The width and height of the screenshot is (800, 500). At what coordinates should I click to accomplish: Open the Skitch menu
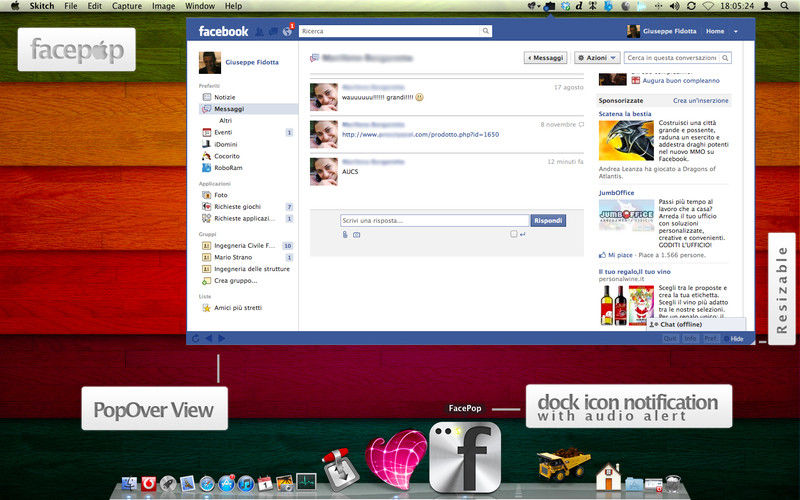tap(42, 6)
